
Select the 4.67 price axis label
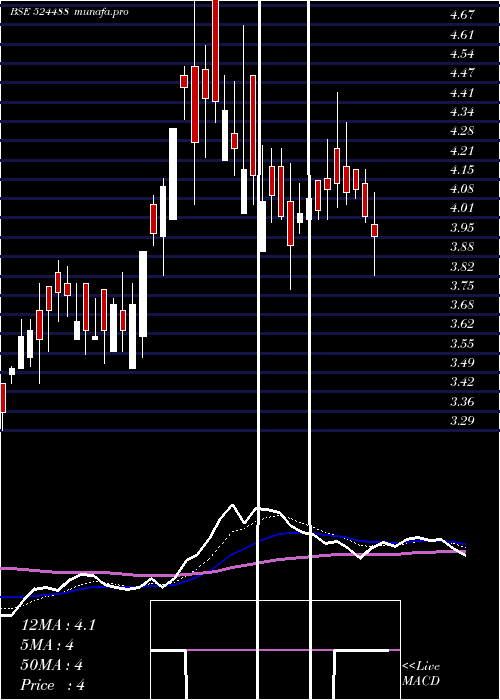[x=462, y=15]
